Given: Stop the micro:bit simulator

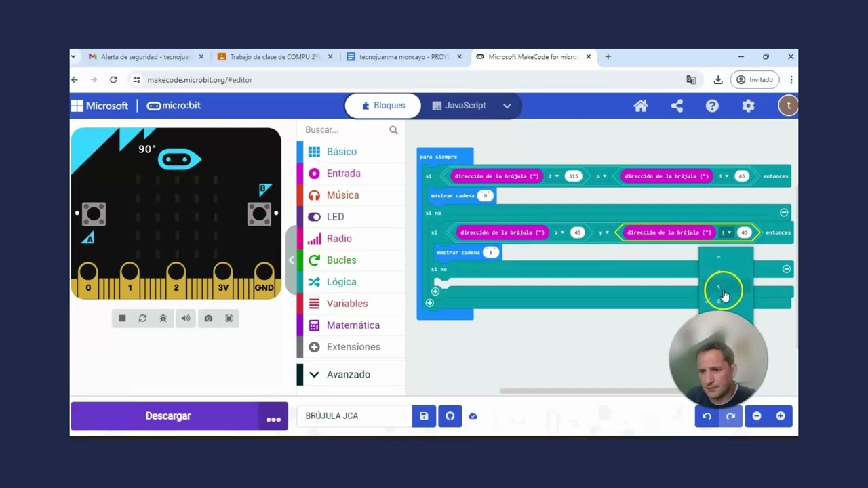Looking at the screenshot, I should click(122, 319).
